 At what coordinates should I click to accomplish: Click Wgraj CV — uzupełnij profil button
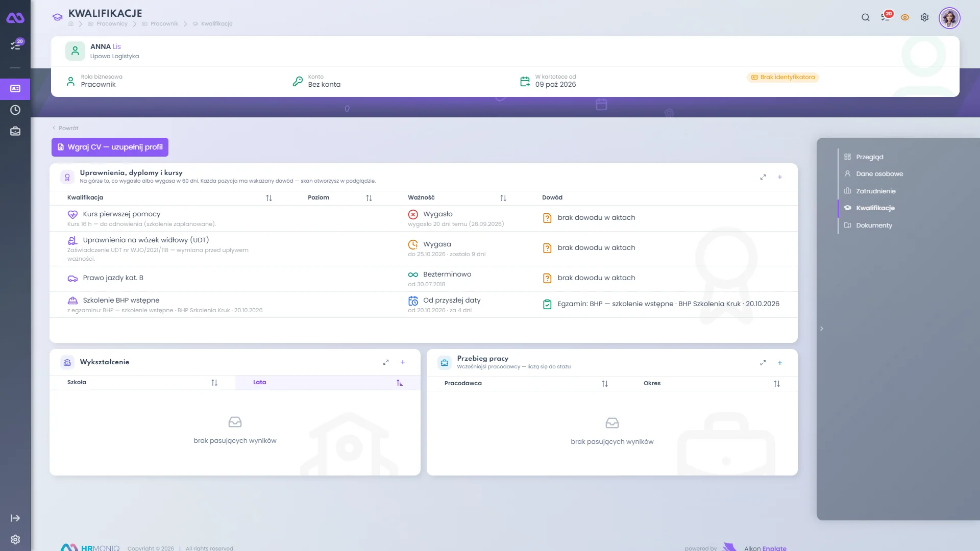[110, 147]
